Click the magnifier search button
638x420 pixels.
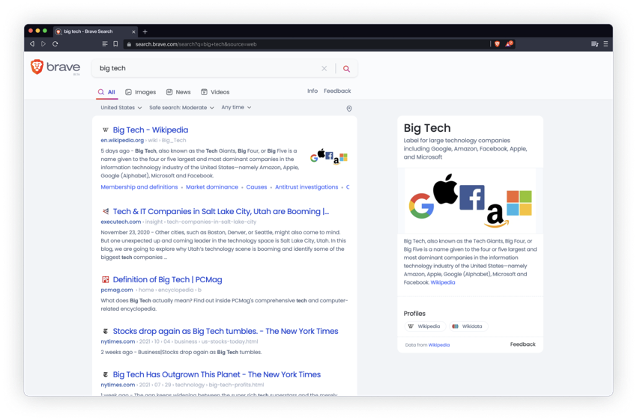click(346, 69)
